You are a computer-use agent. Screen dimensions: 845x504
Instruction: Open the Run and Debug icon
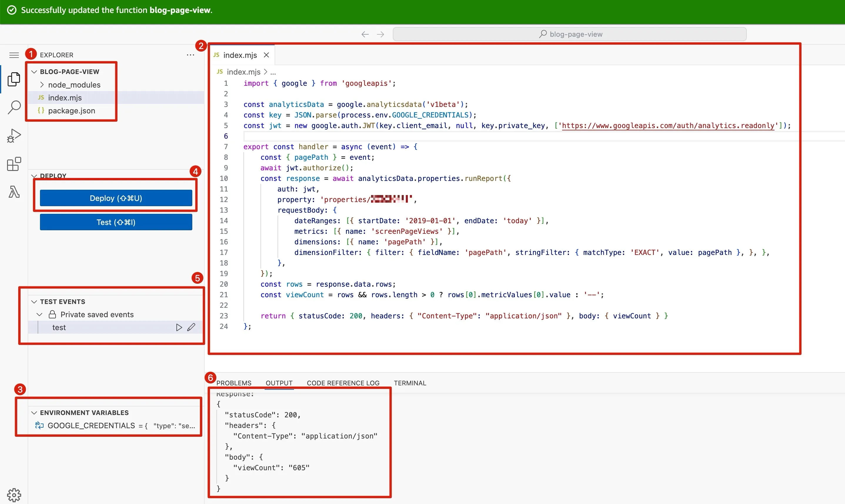pos(14,135)
